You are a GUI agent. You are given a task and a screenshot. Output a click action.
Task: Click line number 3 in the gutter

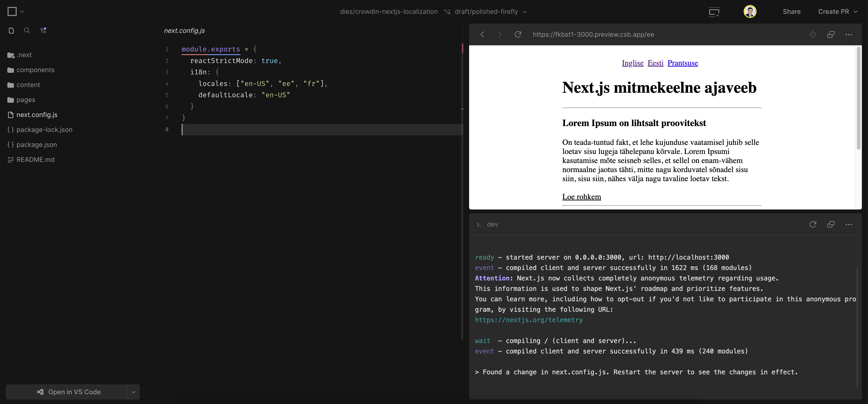point(167,72)
